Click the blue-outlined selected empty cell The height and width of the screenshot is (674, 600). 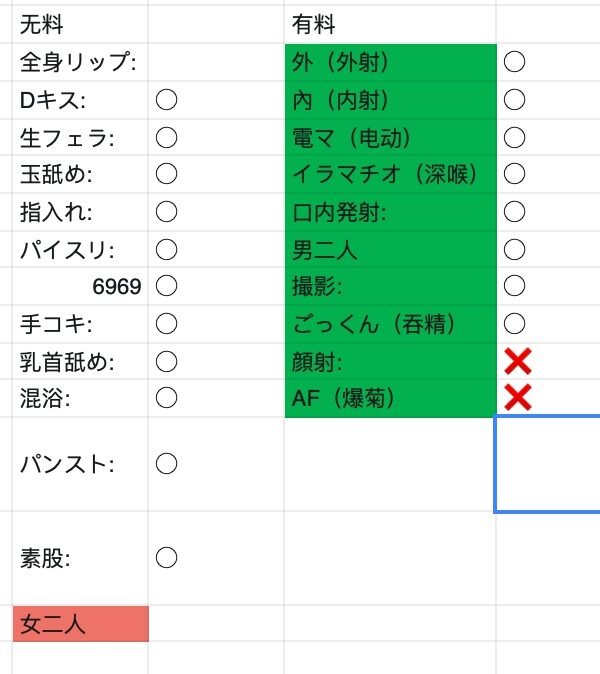pos(548,463)
